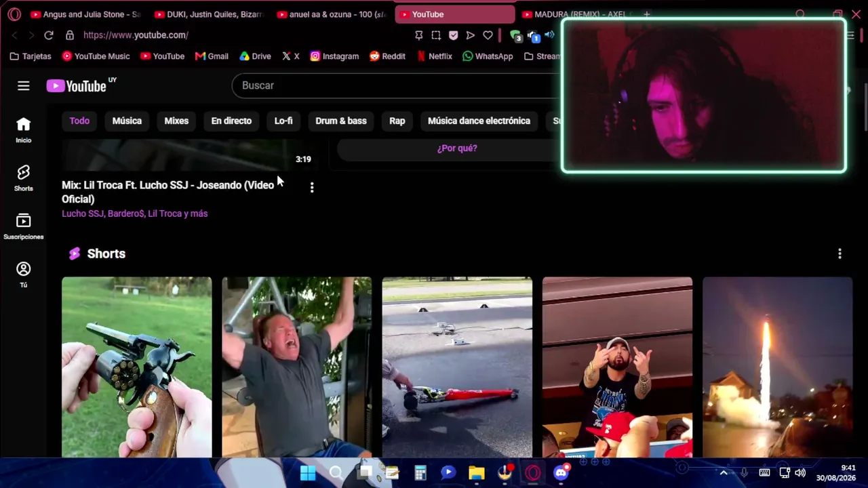Click the send/flow arrow icon
The image size is (868, 488).
click(x=471, y=35)
